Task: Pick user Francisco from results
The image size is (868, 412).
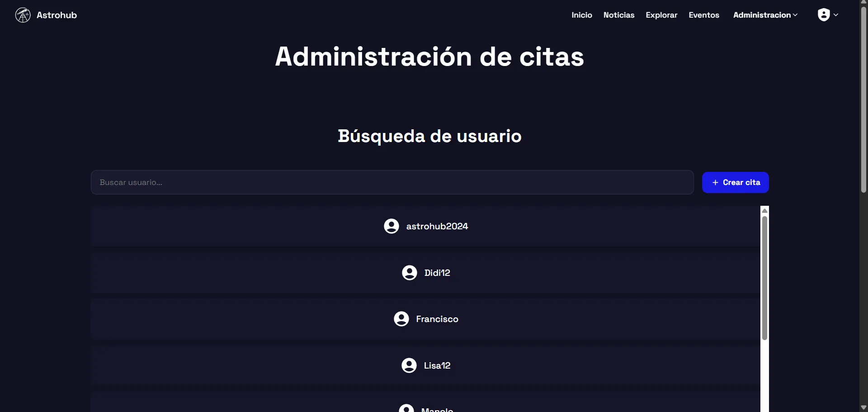Action: [x=425, y=319]
